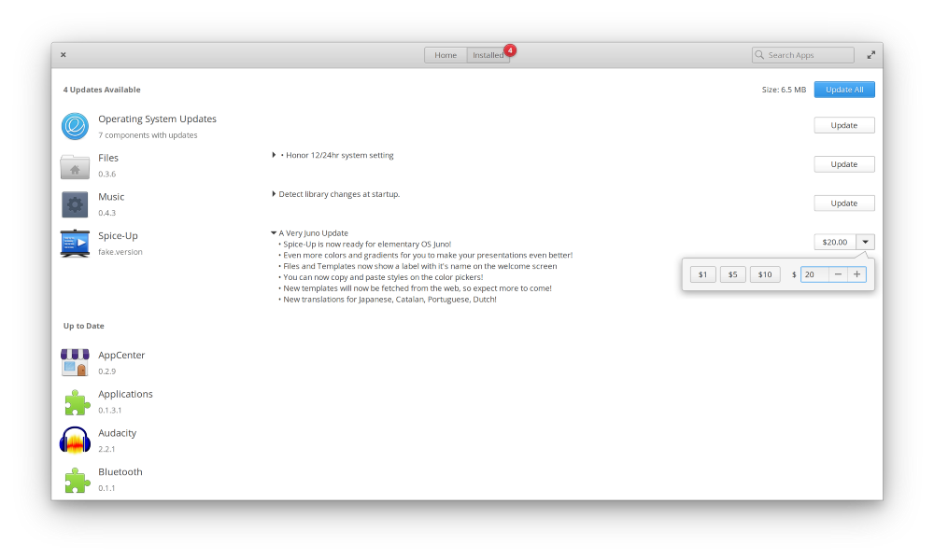Decrease custom amount with minus button
Viewport: 934px width, 560px height.
(x=838, y=274)
